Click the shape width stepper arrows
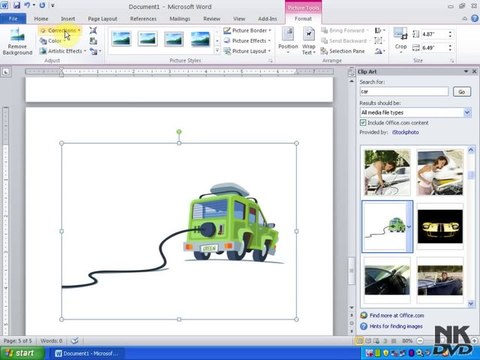The width and height of the screenshot is (480, 360). click(x=450, y=48)
